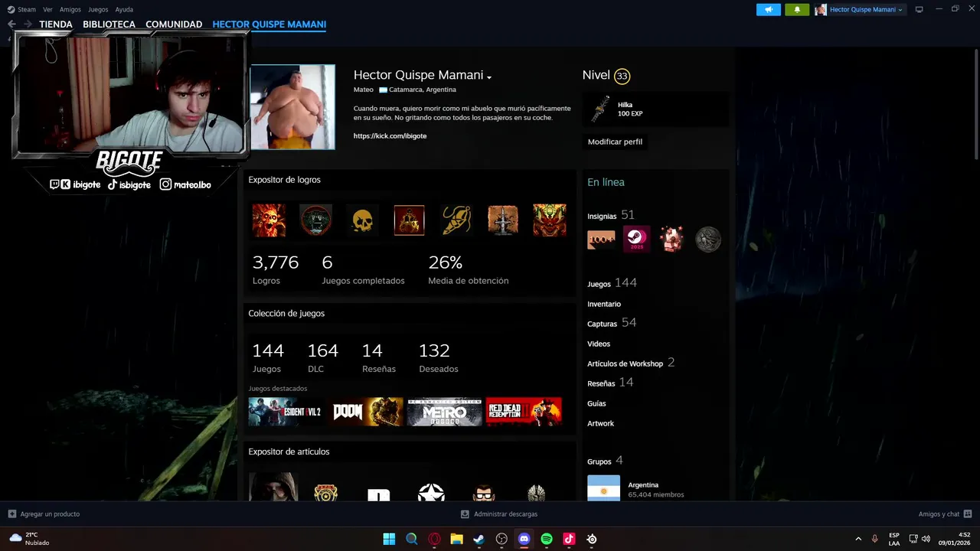Select the golden skull achievement

click(362, 220)
